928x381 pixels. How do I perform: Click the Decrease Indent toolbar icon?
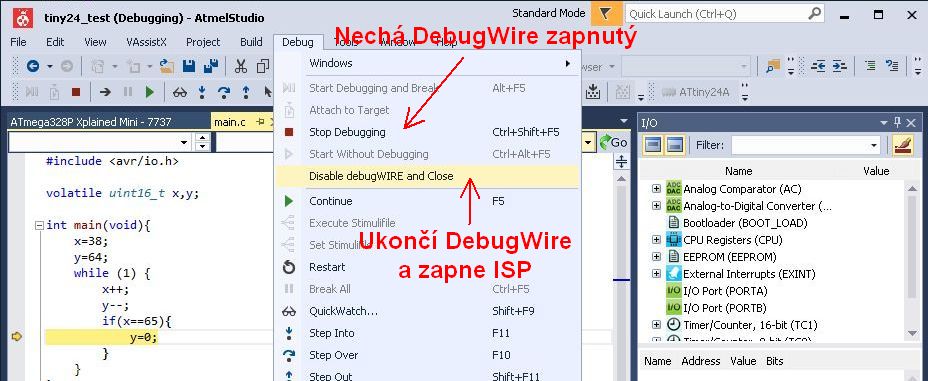(x=818, y=66)
